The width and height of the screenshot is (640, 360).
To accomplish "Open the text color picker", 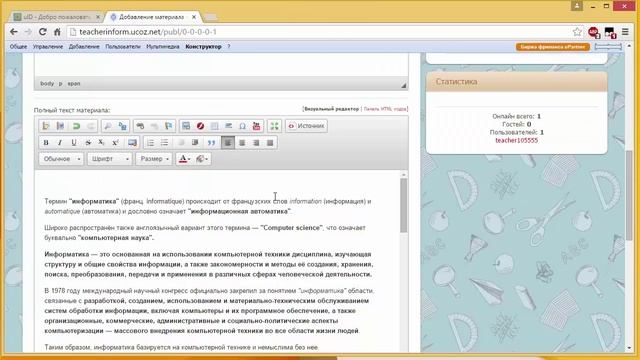I will coord(184,159).
